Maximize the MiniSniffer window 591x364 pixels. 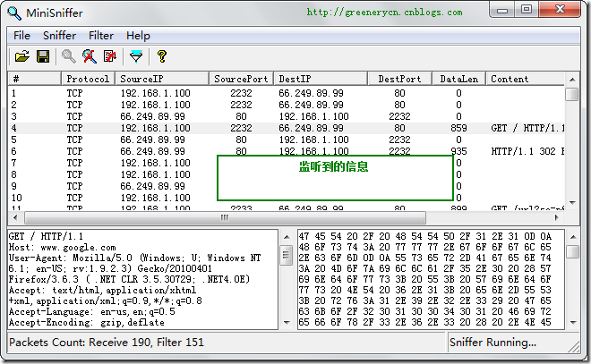(x=527, y=10)
